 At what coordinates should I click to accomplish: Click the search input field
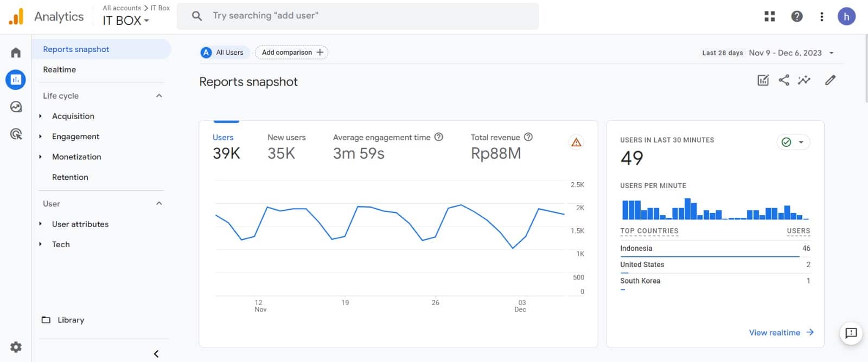click(358, 16)
